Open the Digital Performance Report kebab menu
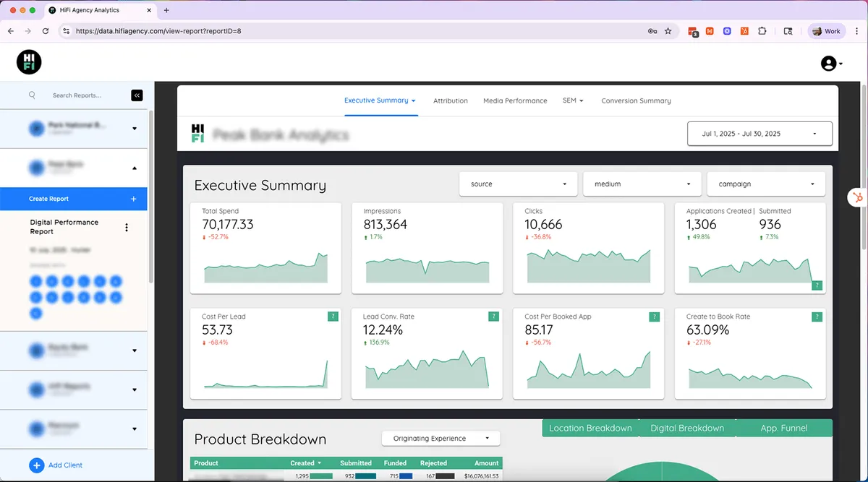868x482 pixels. [127, 227]
